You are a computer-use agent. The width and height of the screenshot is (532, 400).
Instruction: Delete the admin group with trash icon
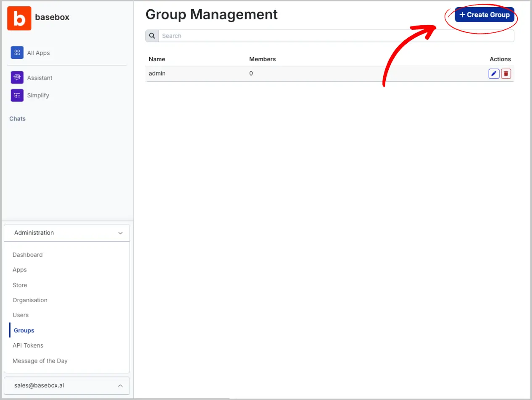(x=506, y=74)
